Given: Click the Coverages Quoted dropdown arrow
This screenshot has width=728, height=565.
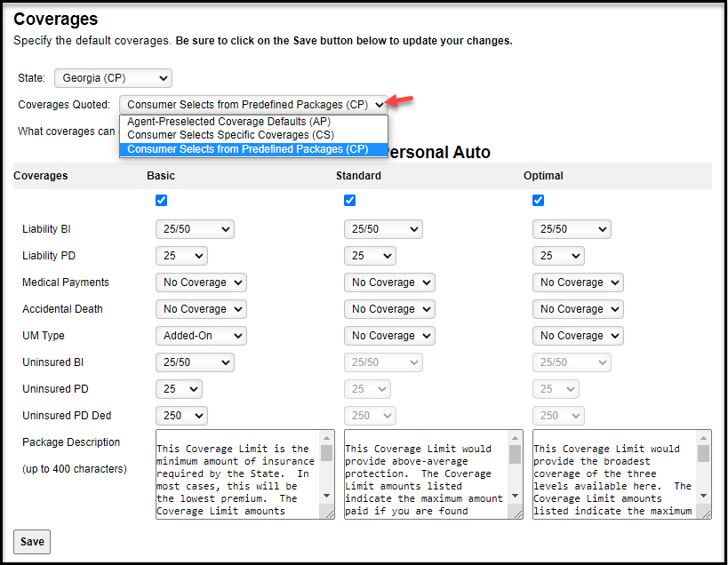Looking at the screenshot, I should pos(380,104).
